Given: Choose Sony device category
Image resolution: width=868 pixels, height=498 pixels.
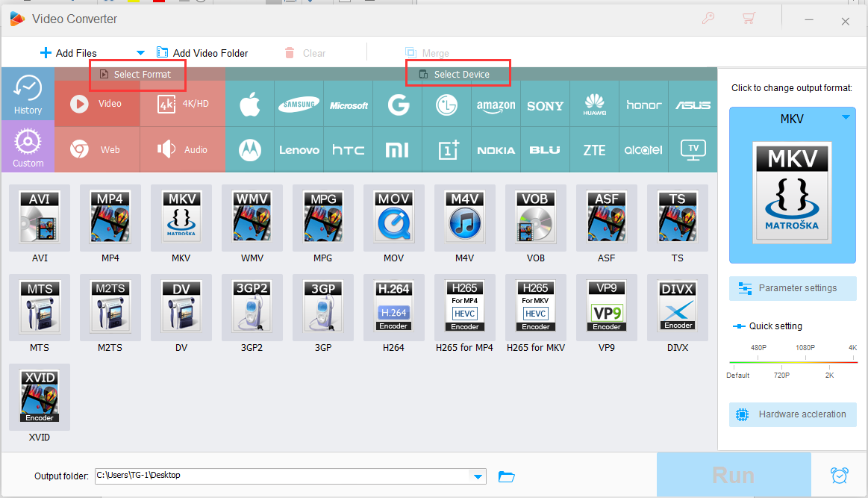Looking at the screenshot, I should [546, 104].
